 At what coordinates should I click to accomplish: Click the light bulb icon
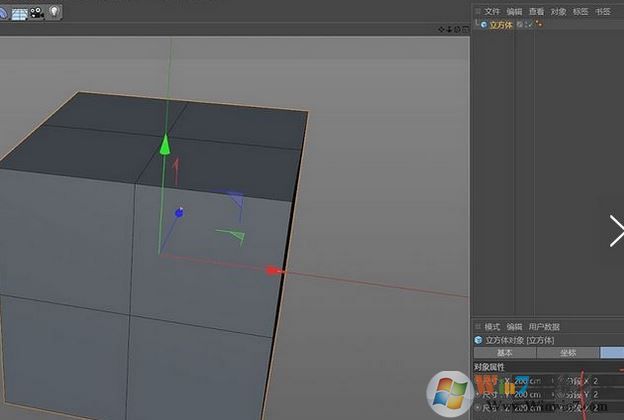53,11
